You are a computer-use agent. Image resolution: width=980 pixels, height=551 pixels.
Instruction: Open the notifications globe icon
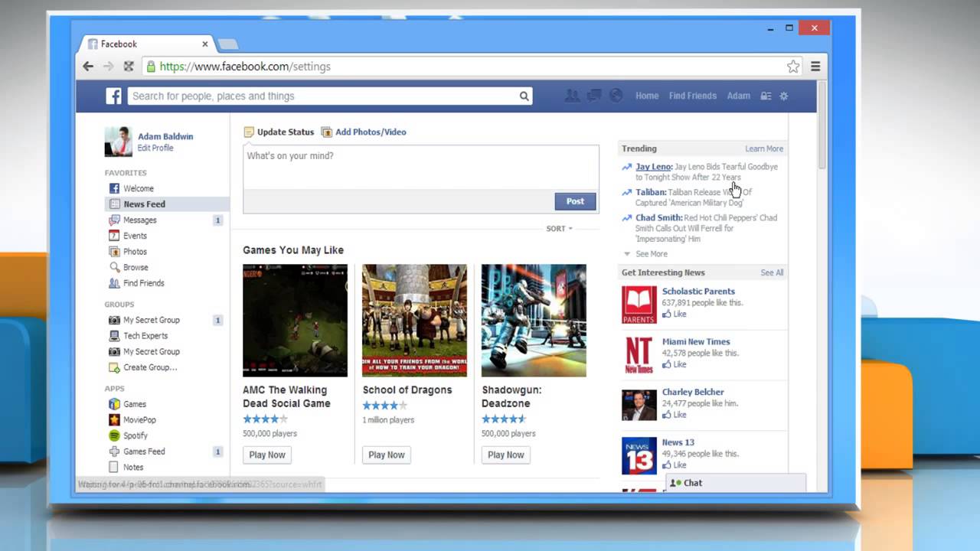click(616, 96)
